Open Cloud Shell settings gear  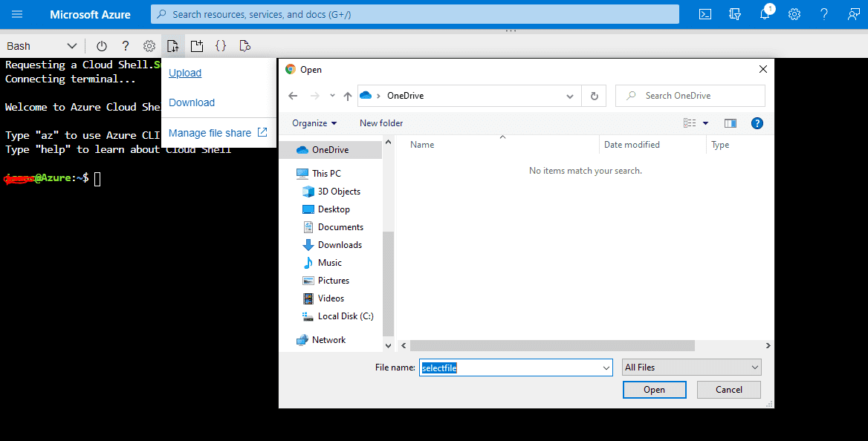tap(149, 46)
